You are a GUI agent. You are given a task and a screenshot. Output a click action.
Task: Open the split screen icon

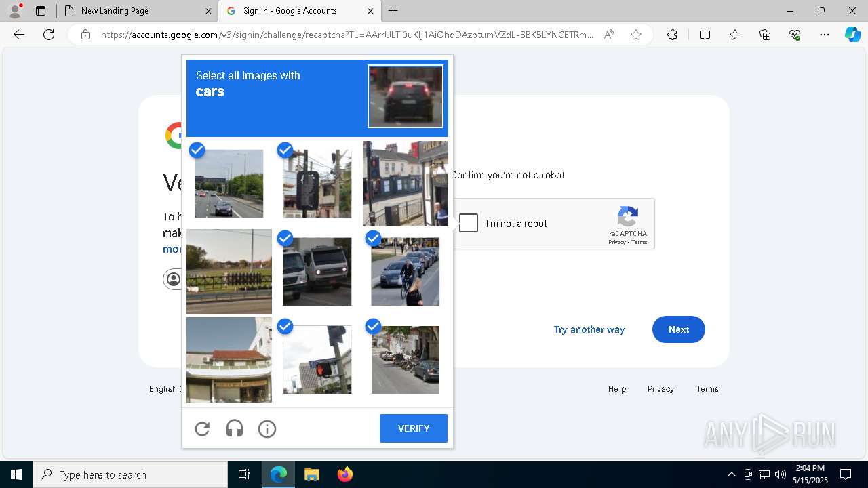705,35
